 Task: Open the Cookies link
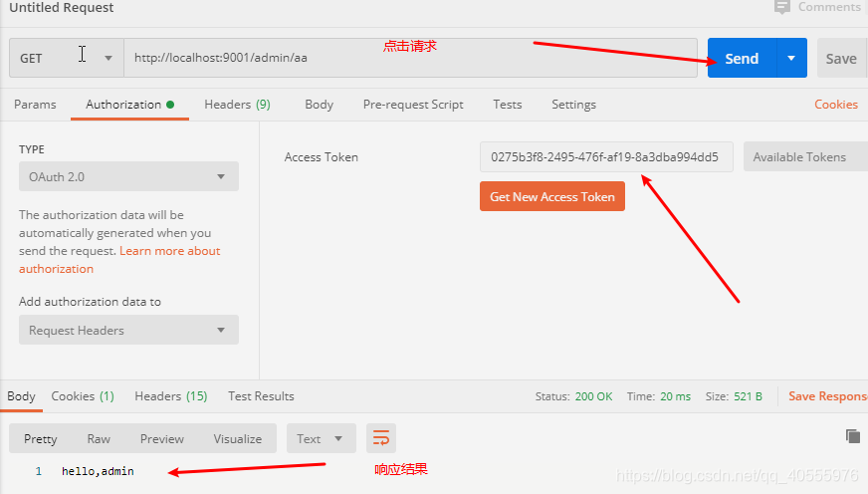(836, 105)
